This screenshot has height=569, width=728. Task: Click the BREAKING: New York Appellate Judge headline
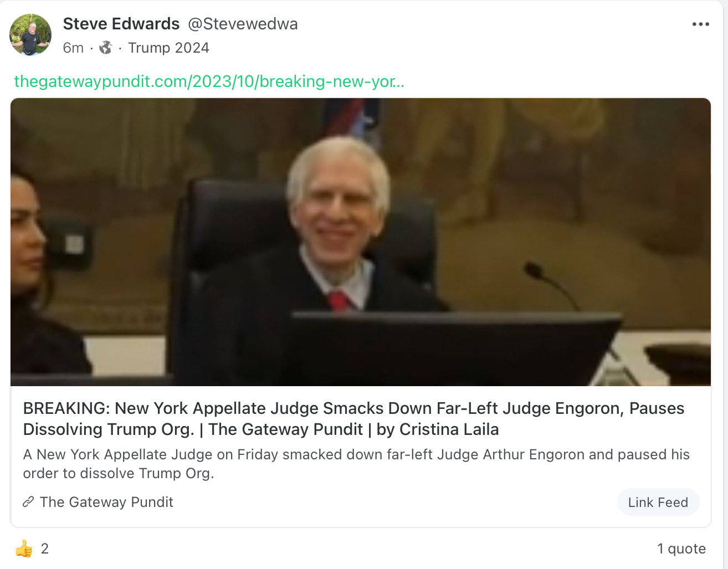(x=353, y=419)
